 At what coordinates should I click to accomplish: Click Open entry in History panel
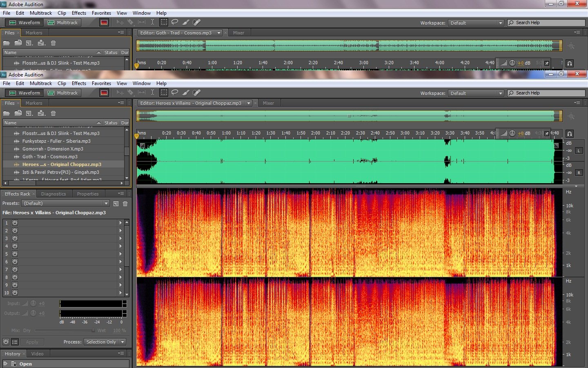pos(25,364)
